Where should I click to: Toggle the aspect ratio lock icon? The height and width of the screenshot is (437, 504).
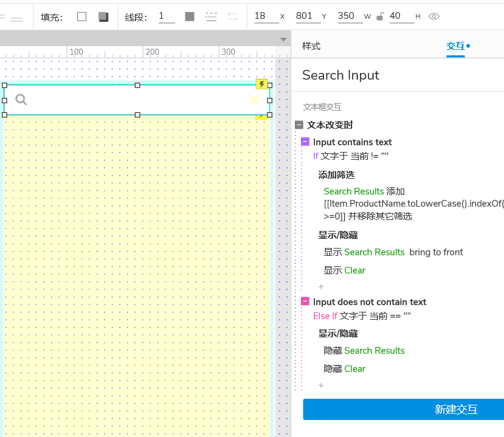coord(380,17)
